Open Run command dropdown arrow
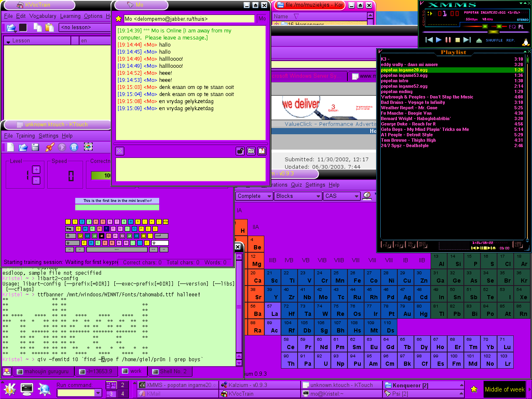 tap(98, 393)
